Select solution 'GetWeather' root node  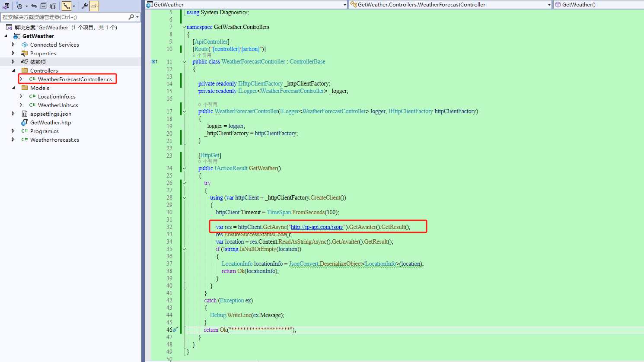coord(66,27)
